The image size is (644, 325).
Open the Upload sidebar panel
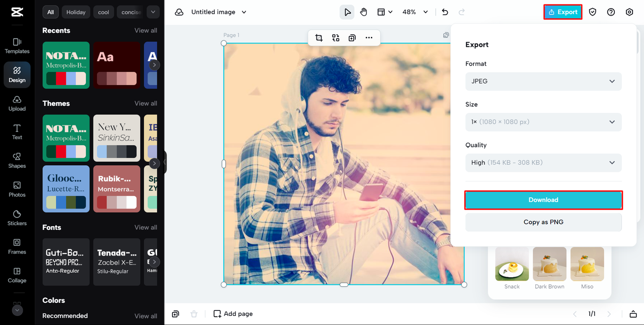(x=17, y=103)
